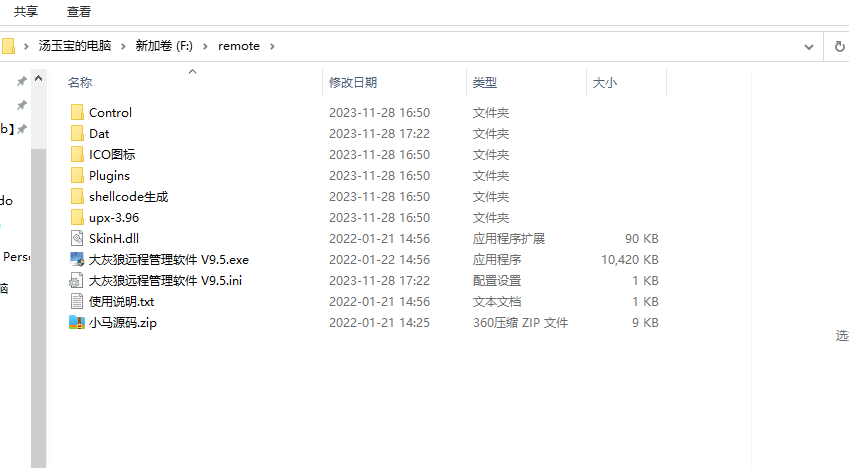Image resolution: width=849 pixels, height=468 pixels.
Task: Click the third pin icon in sidebar
Action: point(22,129)
